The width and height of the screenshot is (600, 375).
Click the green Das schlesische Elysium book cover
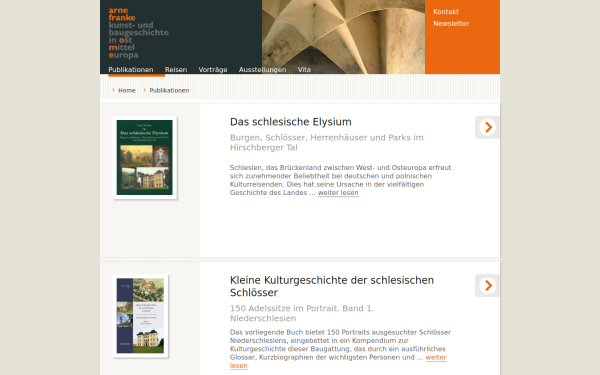pyautogui.click(x=145, y=157)
